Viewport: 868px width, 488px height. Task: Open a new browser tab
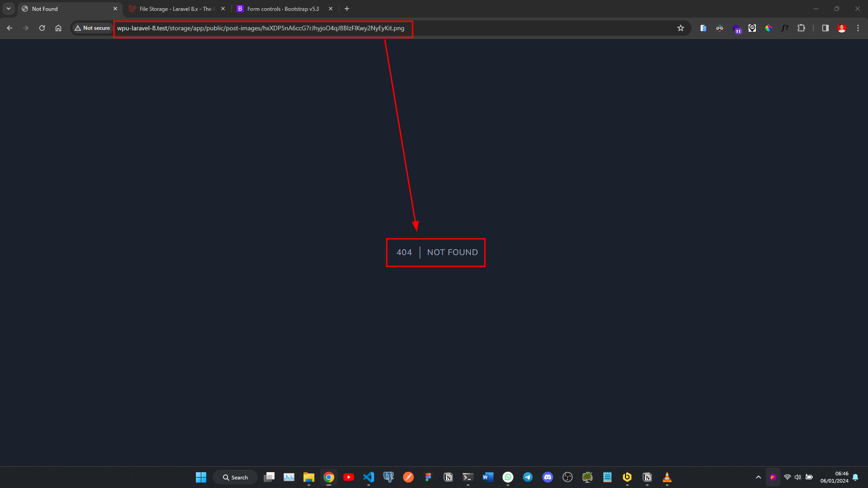[x=347, y=9]
